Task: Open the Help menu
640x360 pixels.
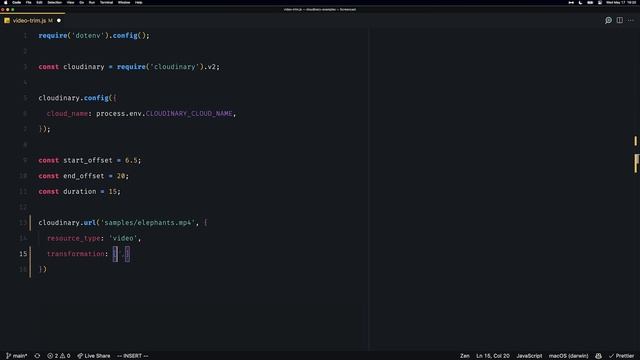Action: coord(139,2)
